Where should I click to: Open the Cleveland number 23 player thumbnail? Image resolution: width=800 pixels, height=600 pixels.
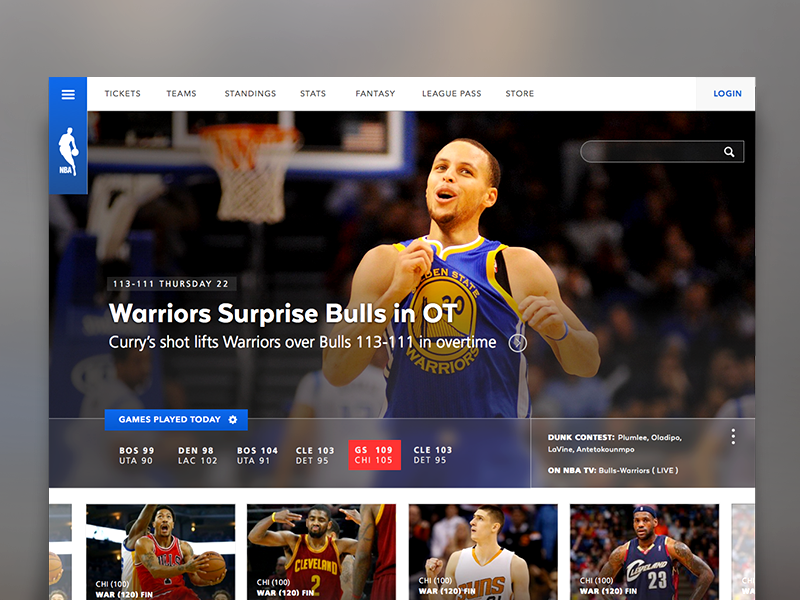tap(644, 552)
